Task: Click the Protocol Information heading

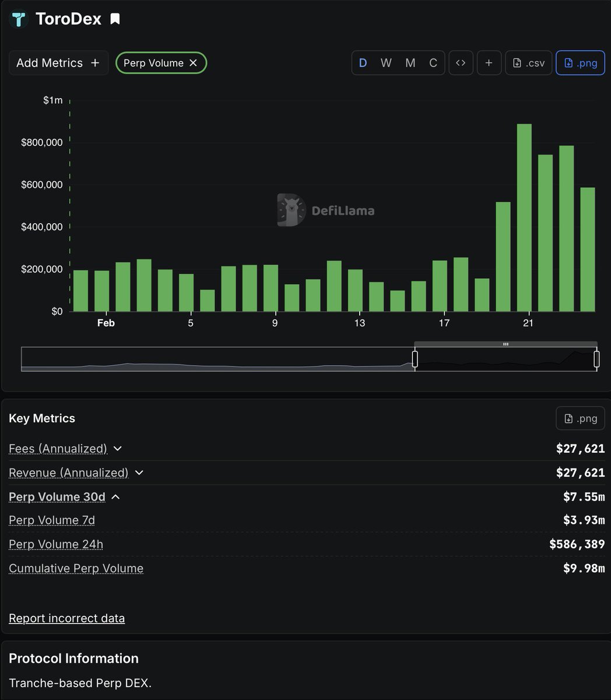Action: [x=74, y=659]
